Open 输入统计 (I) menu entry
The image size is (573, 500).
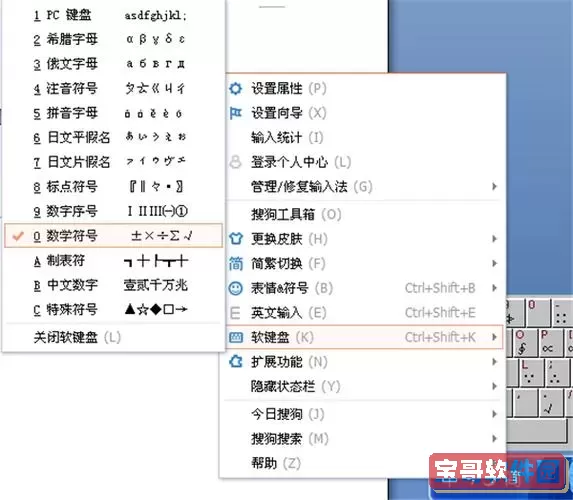click(x=364, y=137)
